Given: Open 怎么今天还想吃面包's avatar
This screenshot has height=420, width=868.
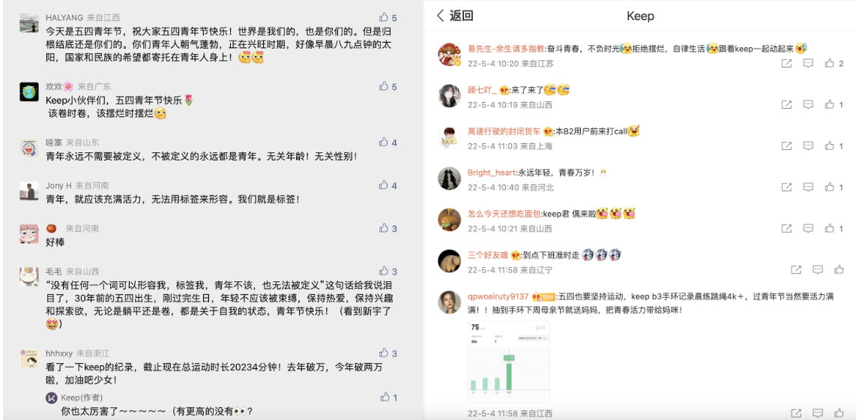Looking at the screenshot, I should tap(450, 220).
